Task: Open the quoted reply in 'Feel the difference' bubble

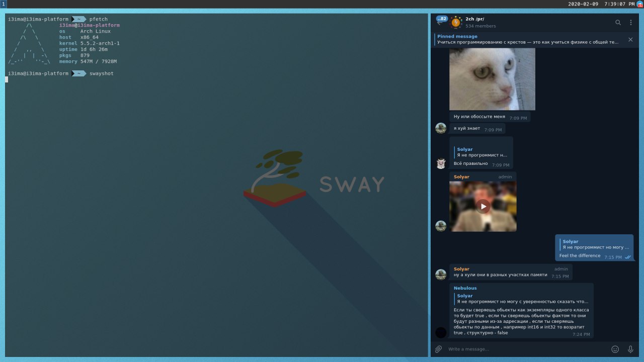Action: pos(594,244)
